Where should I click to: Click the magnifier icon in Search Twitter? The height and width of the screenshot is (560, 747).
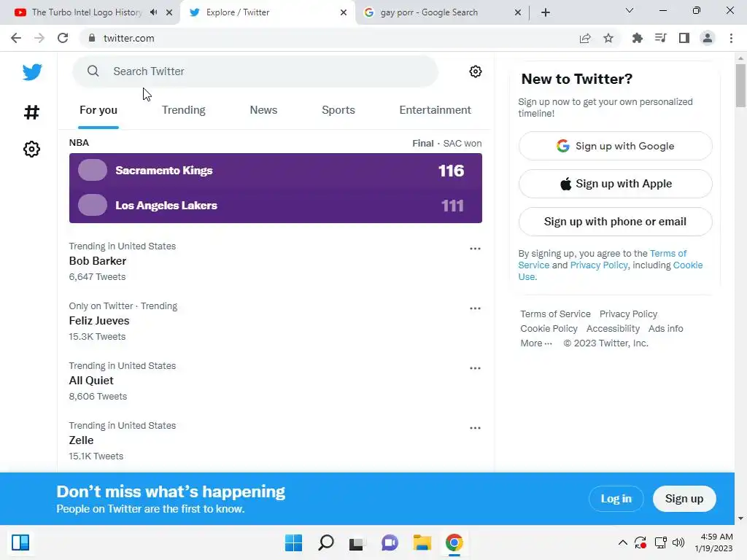coord(93,71)
